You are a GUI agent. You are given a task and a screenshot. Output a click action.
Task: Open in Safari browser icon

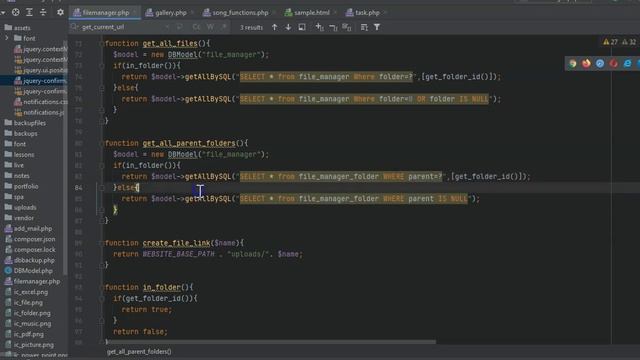[x=600, y=63]
